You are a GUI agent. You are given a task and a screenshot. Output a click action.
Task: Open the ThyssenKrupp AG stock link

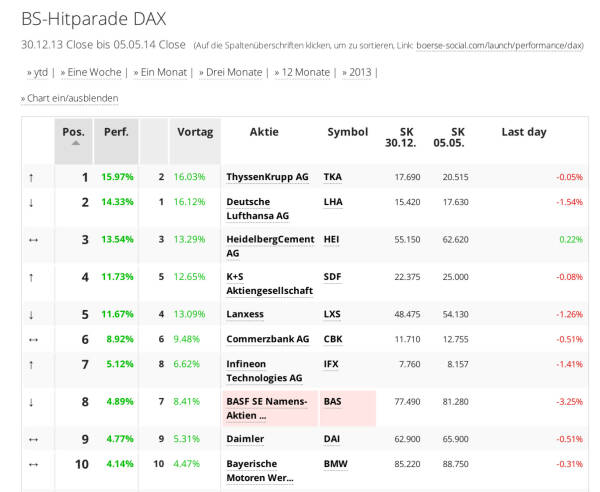[267, 177]
